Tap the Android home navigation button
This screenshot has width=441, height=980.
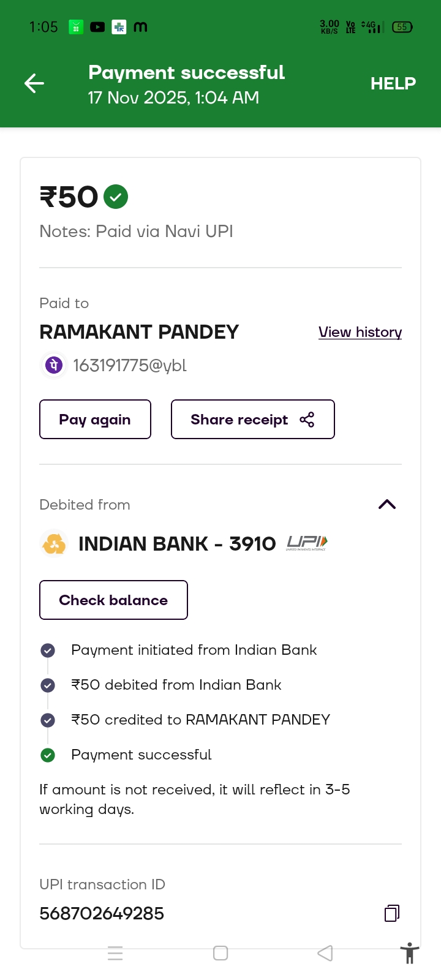[221, 953]
